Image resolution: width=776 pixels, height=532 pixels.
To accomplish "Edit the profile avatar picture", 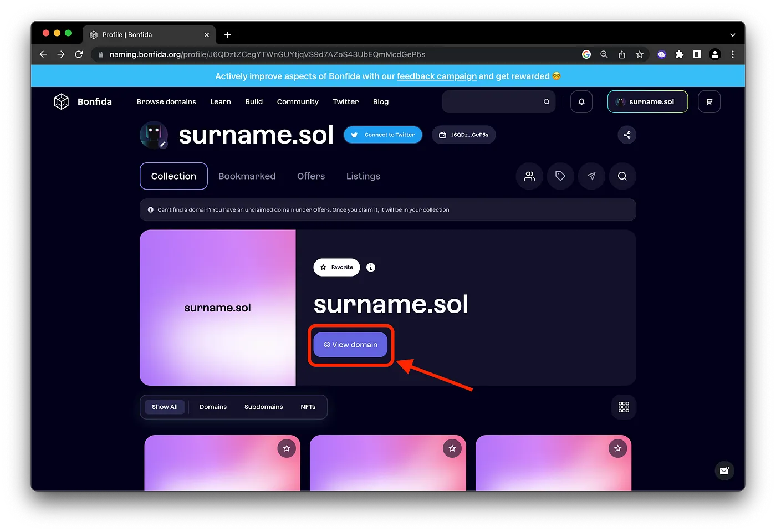I will coord(163,144).
